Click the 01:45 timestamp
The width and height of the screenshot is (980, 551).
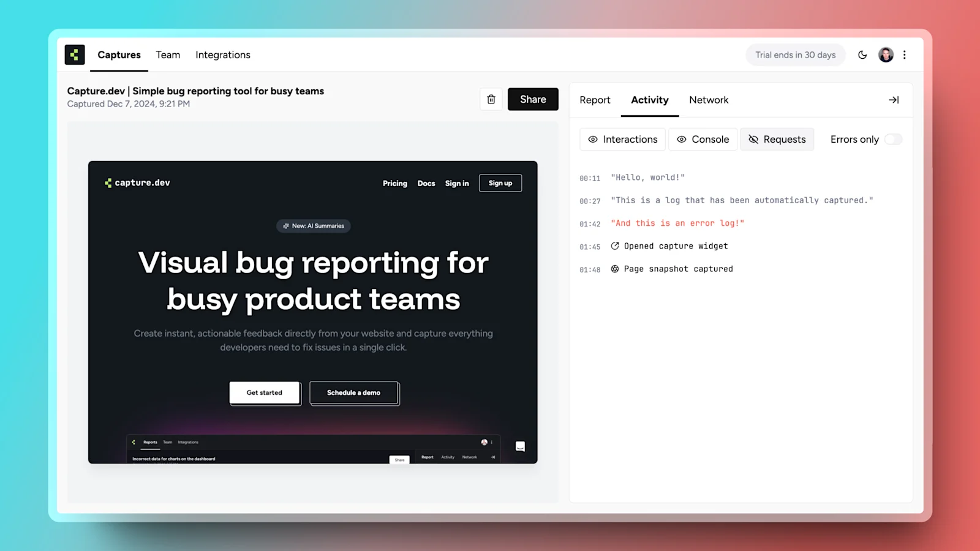590,247
